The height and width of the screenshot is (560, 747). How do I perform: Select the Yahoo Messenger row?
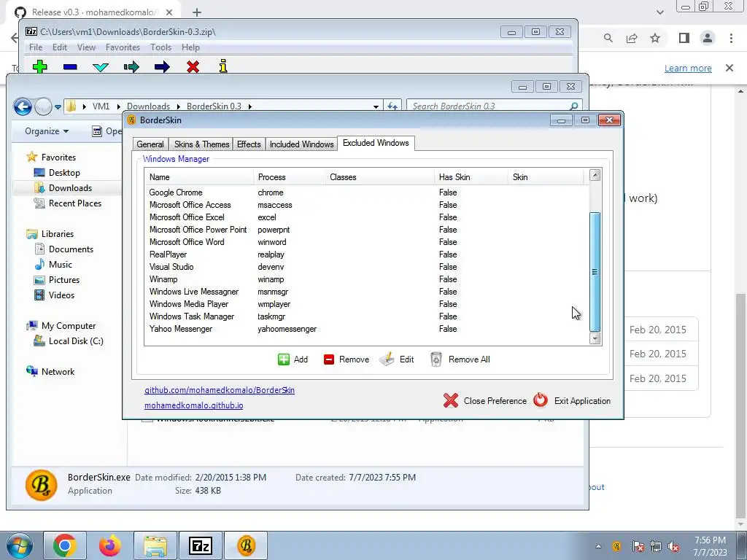pyautogui.click(x=366, y=329)
